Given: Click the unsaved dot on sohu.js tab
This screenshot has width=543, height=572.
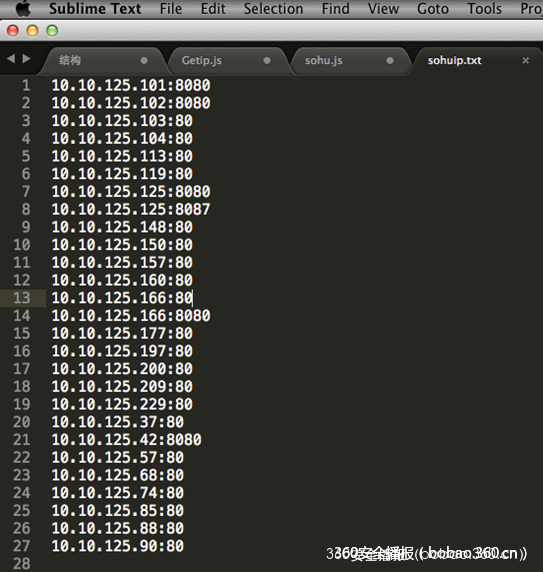Looking at the screenshot, I should [x=390, y=61].
